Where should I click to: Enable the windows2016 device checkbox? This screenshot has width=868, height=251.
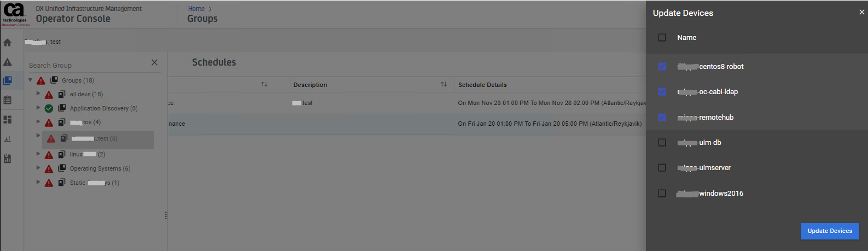tap(662, 194)
